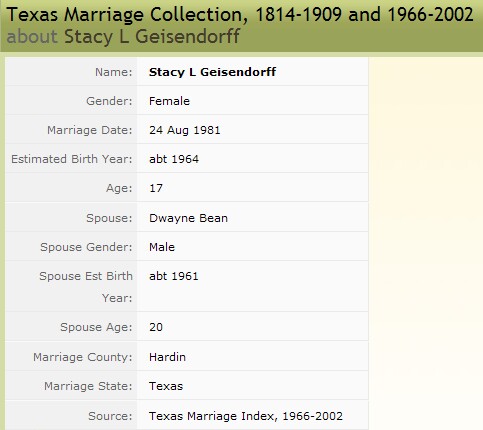
Task: Click the Marriage County value Hardin
Action: tap(167, 357)
